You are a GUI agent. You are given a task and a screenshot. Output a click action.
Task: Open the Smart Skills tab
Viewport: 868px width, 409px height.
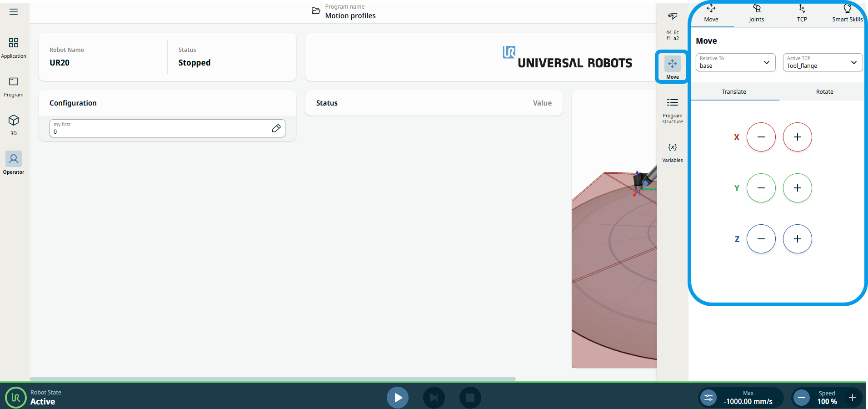click(x=847, y=14)
